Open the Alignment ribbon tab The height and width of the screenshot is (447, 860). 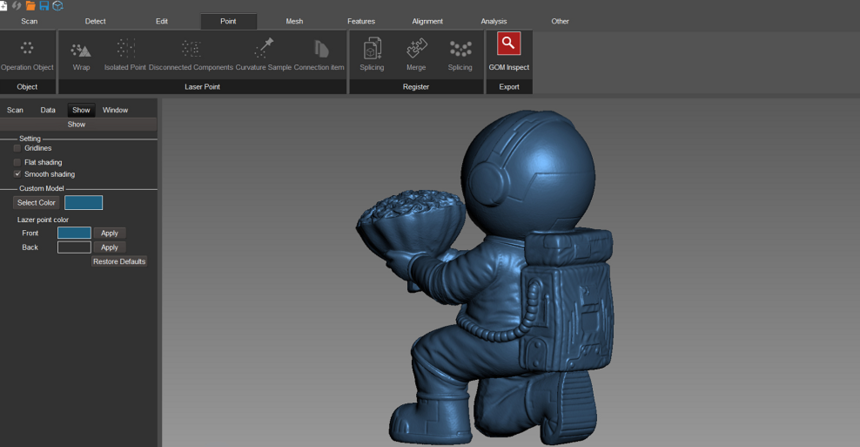point(427,21)
